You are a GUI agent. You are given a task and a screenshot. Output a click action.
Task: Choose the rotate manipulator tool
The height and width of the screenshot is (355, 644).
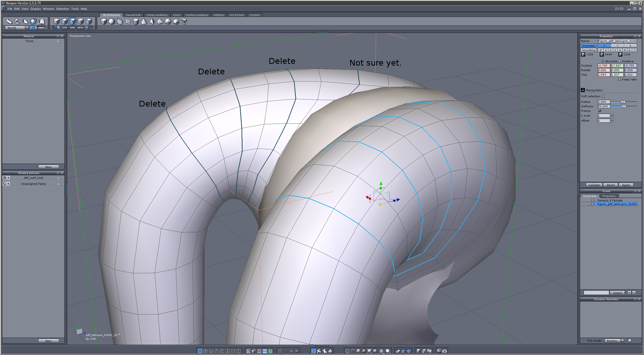point(17,21)
